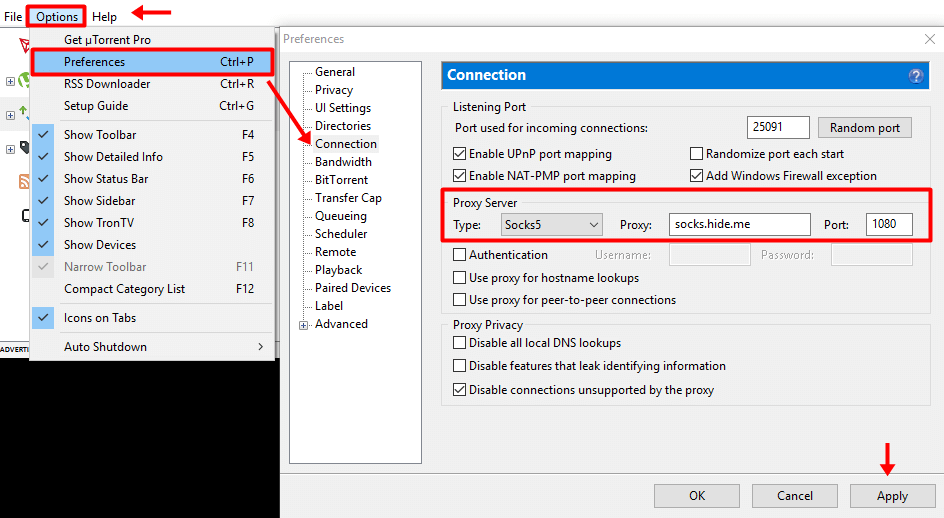The height and width of the screenshot is (518, 944).
Task: Select Playback in preferences tree
Action: pos(338,270)
